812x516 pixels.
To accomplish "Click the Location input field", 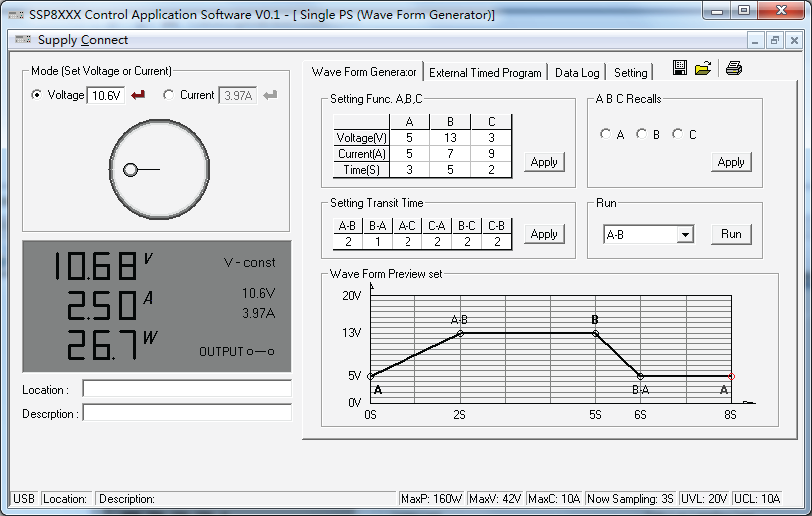I will click(x=186, y=389).
